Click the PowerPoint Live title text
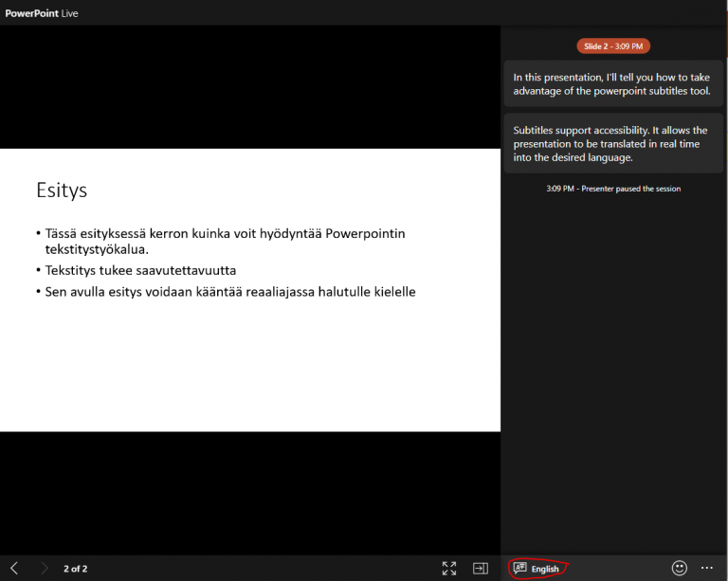The image size is (728, 581). pos(42,13)
